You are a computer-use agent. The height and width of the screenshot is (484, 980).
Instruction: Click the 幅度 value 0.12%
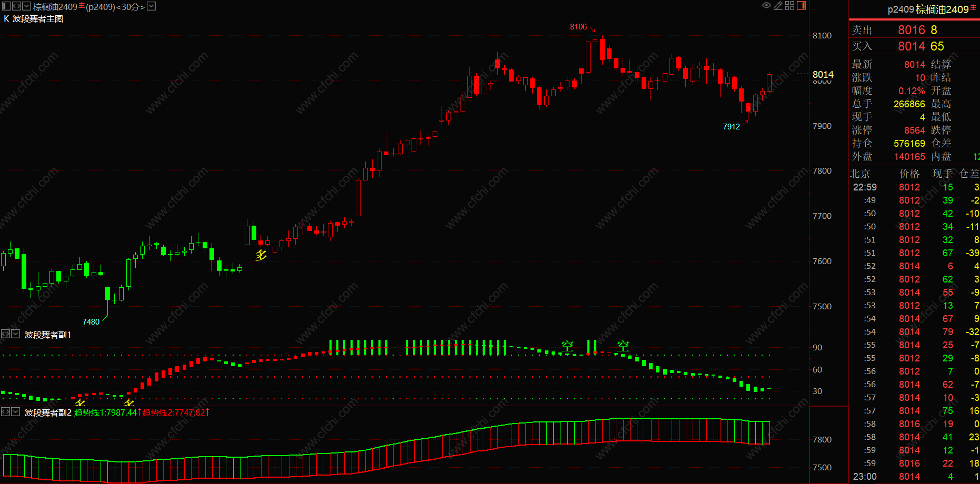pyautogui.click(x=912, y=91)
